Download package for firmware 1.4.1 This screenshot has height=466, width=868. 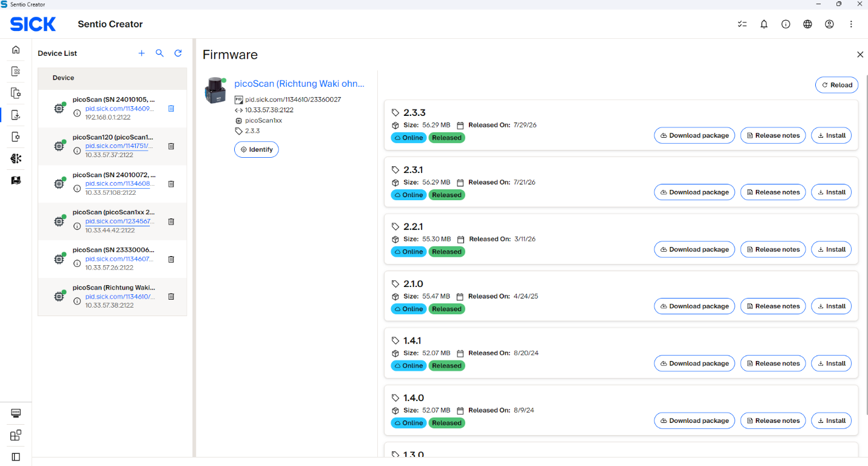tap(695, 363)
